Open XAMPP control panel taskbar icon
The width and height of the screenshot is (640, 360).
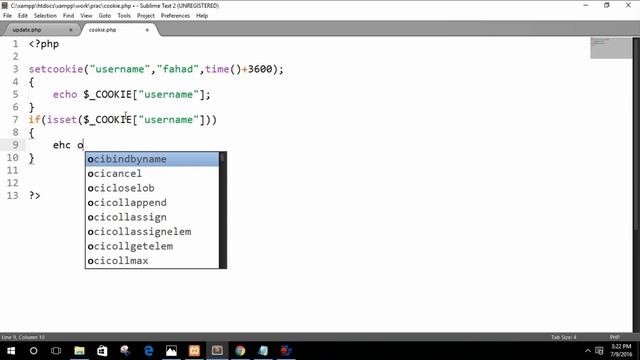click(194, 351)
